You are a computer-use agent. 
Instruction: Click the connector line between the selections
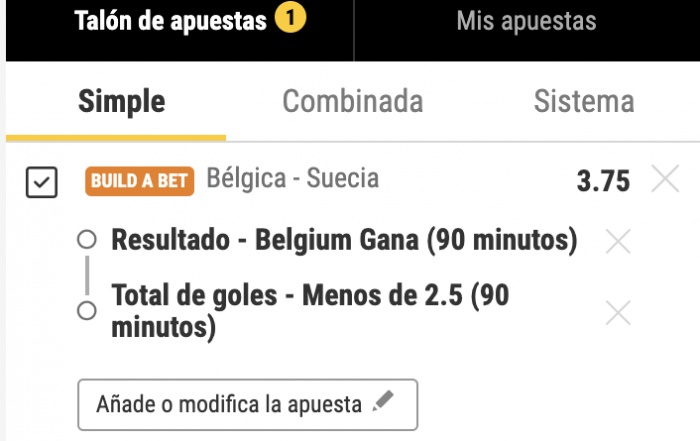(x=87, y=275)
